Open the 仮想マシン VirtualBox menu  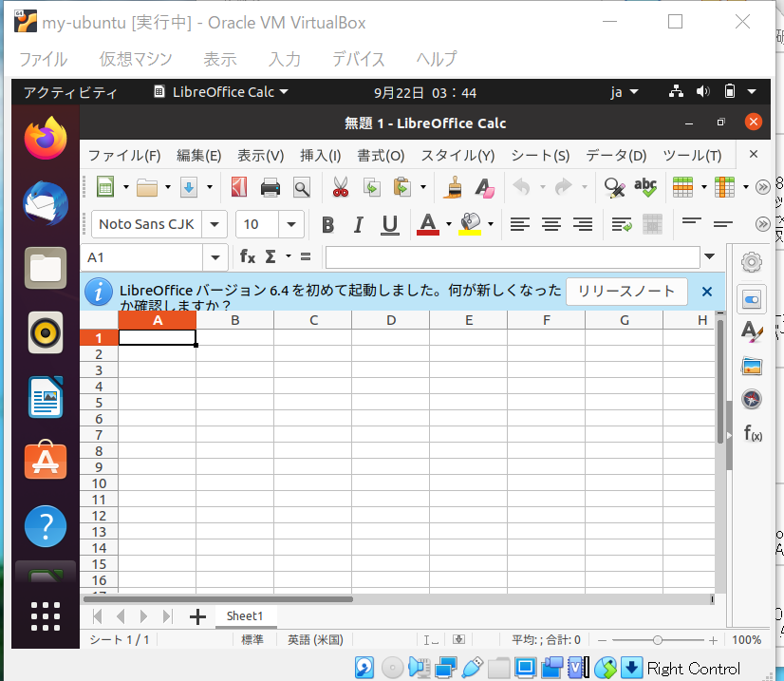coord(136,59)
